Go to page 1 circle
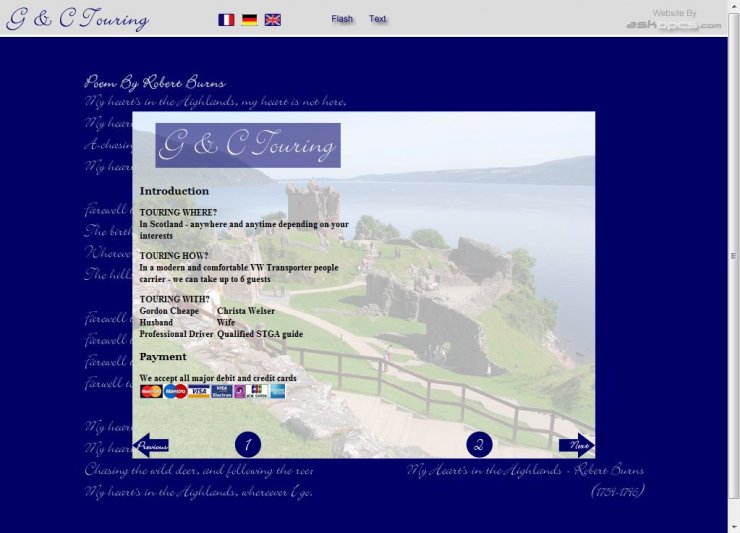 [247, 445]
